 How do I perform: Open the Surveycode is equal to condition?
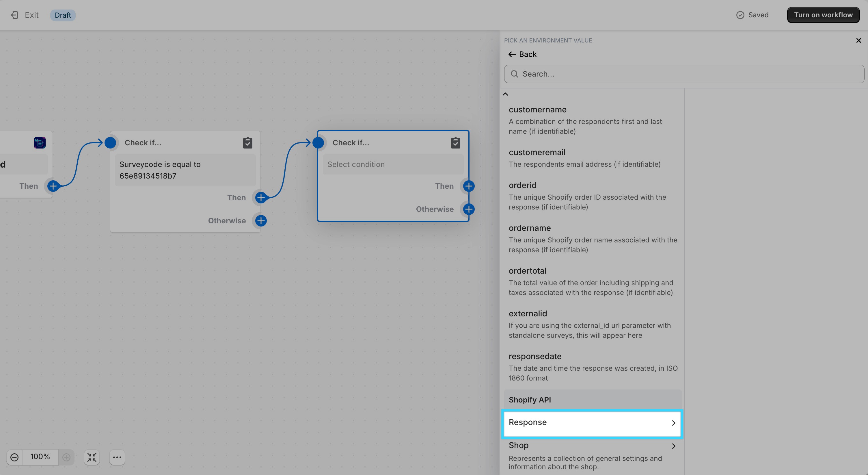[185, 170]
